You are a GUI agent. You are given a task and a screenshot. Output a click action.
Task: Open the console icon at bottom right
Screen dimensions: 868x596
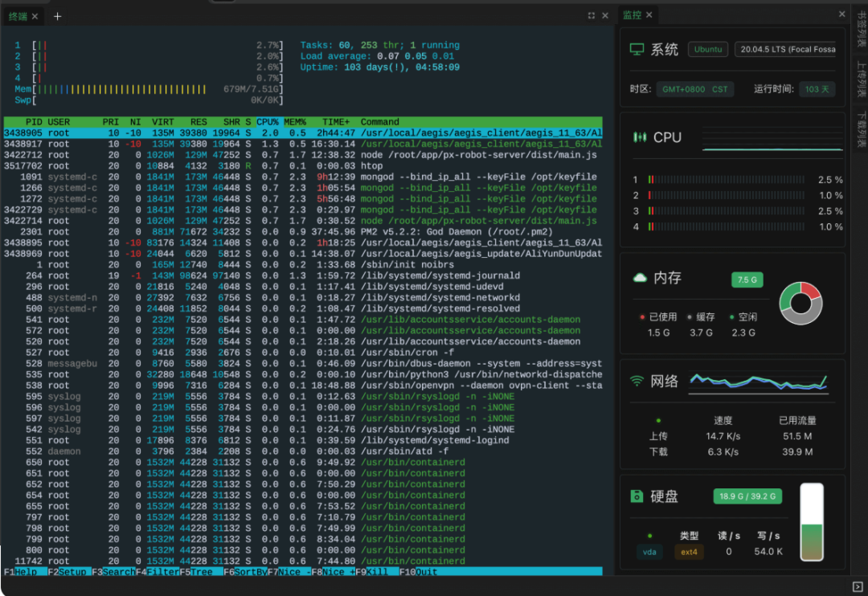[x=857, y=586]
